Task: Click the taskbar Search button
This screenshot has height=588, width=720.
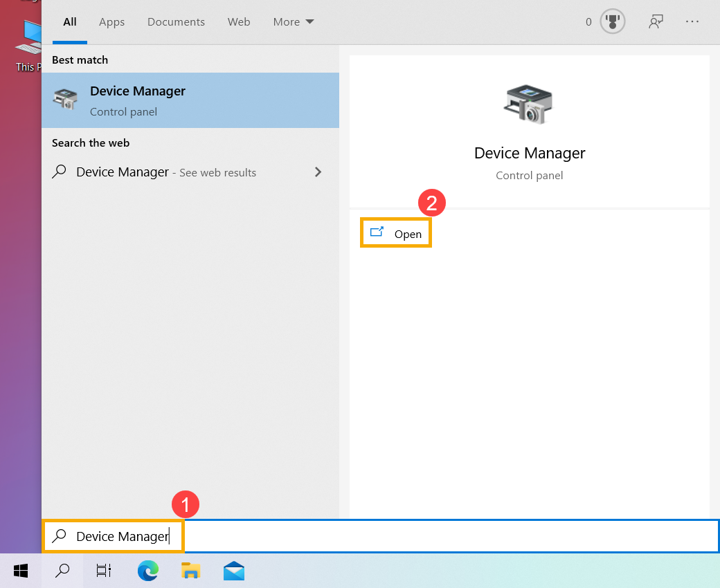Action: [62, 571]
